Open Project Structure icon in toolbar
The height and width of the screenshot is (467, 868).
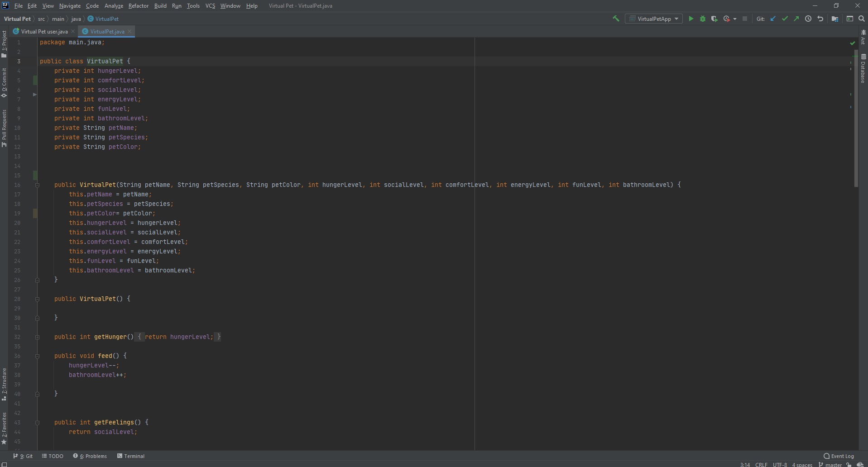(835, 19)
